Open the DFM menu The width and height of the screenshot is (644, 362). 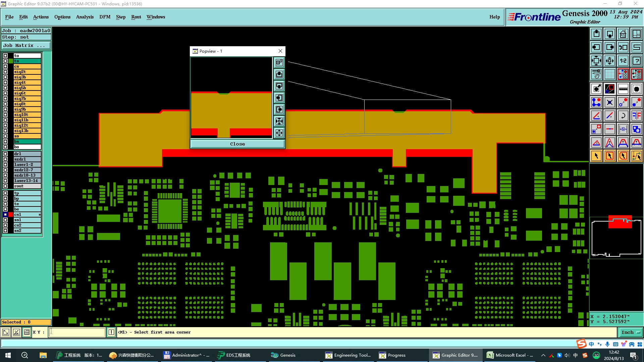pyautogui.click(x=105, y=17)
